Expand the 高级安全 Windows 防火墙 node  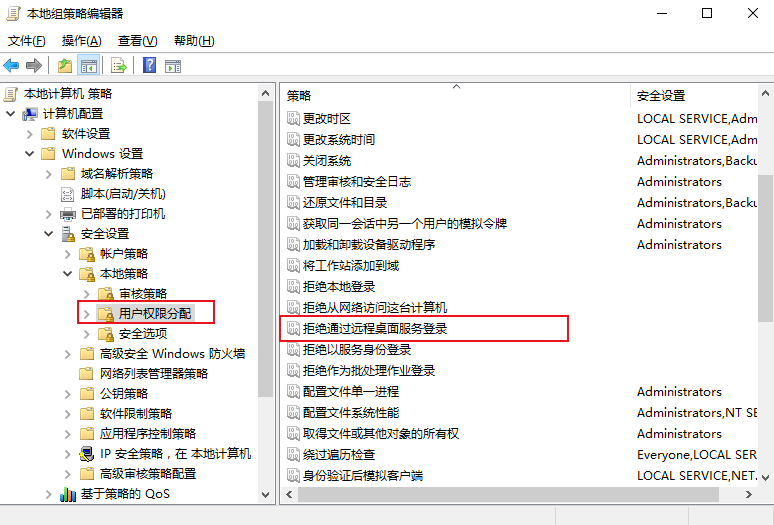point(68,354)
